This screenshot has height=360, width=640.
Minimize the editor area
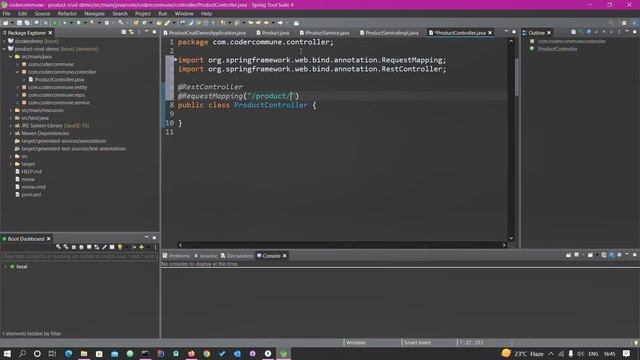[506, 32]
